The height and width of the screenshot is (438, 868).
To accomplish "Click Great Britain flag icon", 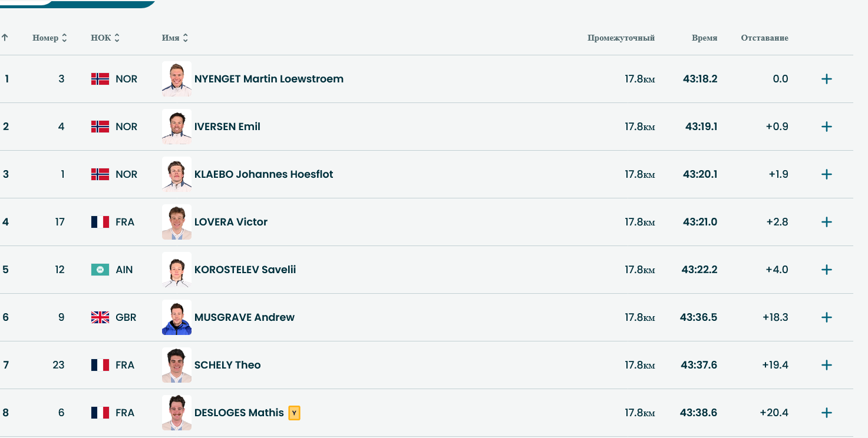I will click(x=100, y=317).
